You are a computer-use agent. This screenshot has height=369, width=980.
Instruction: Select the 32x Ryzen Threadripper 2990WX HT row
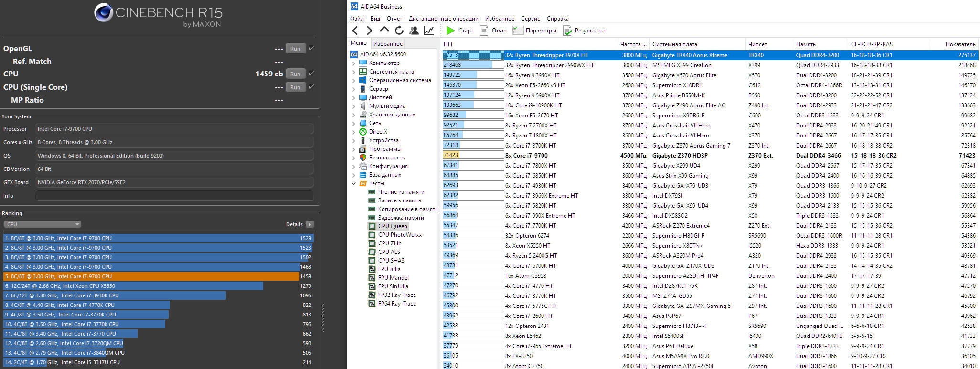point(710,65)
